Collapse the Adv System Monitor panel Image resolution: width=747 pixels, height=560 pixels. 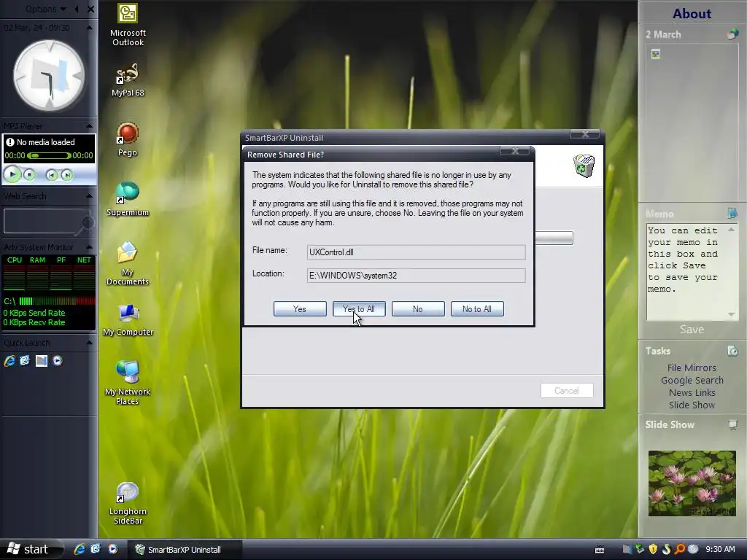[89, 246]
